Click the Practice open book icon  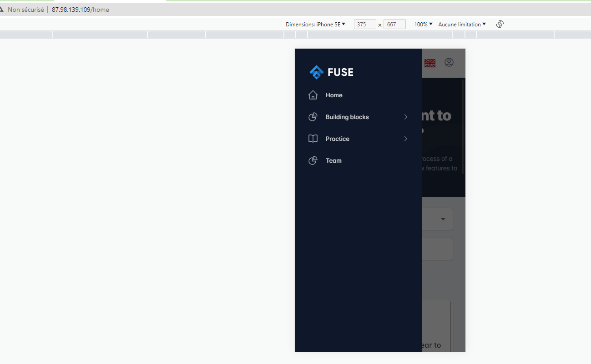tap(313, 139)
